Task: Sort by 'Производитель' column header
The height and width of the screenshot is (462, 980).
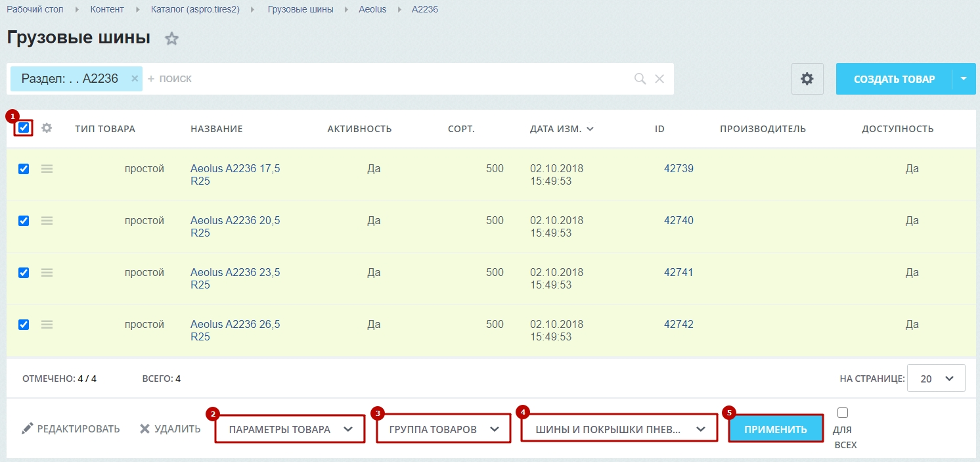Action: click(763, 129)
